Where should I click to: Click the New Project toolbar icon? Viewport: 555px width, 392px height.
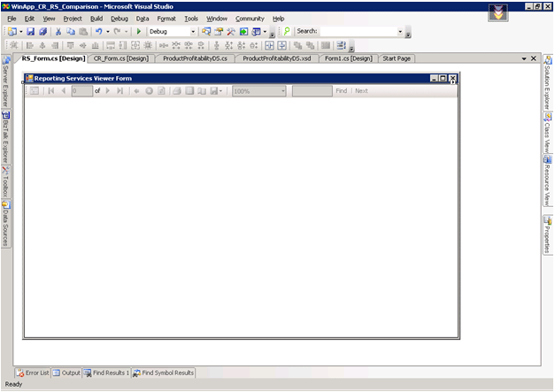[x=12, y=32]
